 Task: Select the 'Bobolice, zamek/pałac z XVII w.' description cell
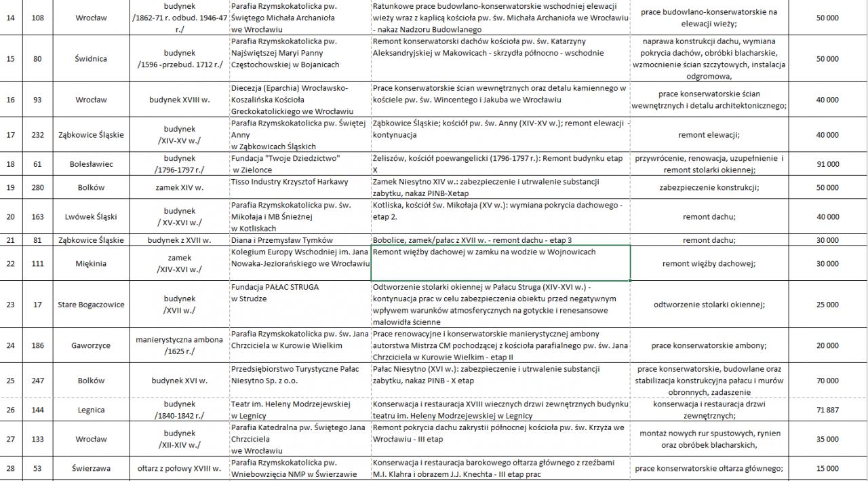click(500, 239)
